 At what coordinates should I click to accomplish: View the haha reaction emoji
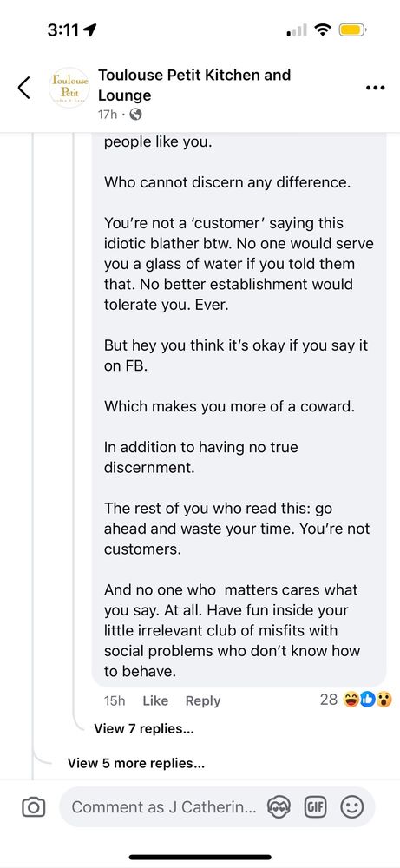[351, 700]
